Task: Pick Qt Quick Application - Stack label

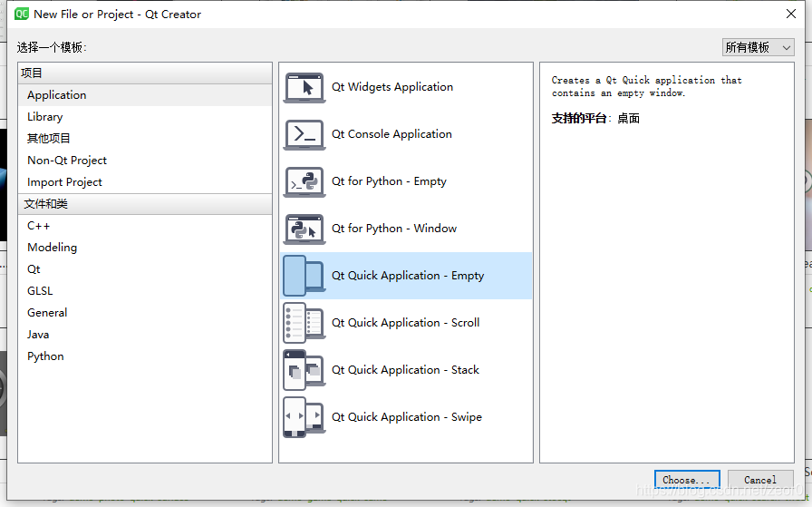Action: 405,370
